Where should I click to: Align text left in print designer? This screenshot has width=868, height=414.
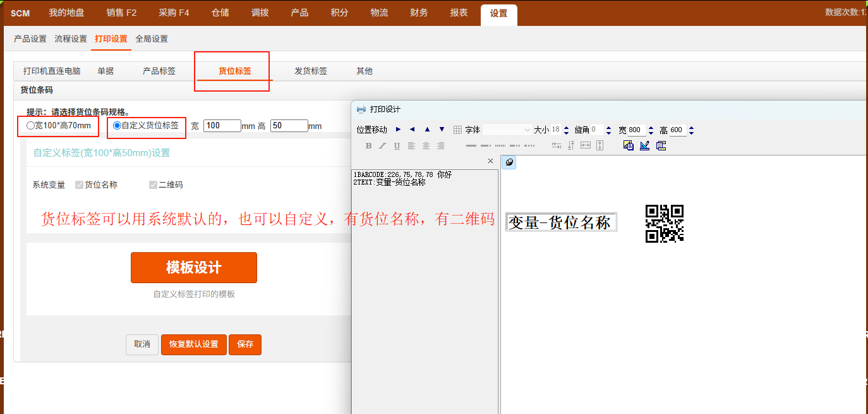coord(411,146)
